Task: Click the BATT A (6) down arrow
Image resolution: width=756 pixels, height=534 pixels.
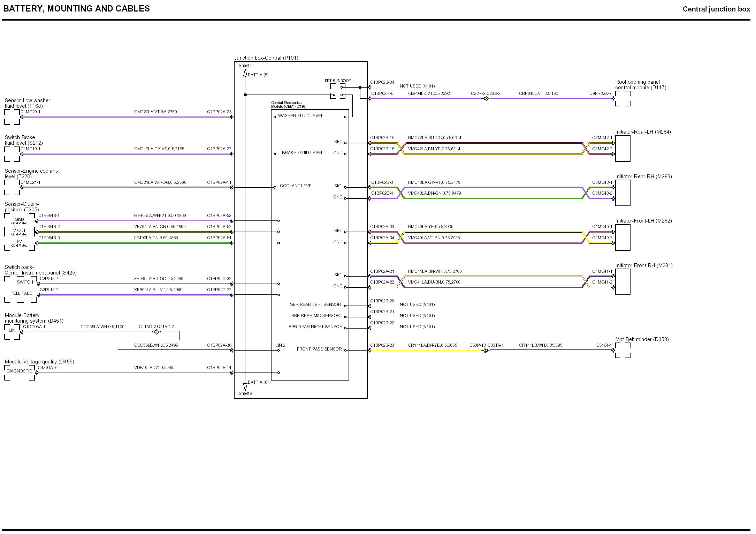Action: tap(245, 387)
